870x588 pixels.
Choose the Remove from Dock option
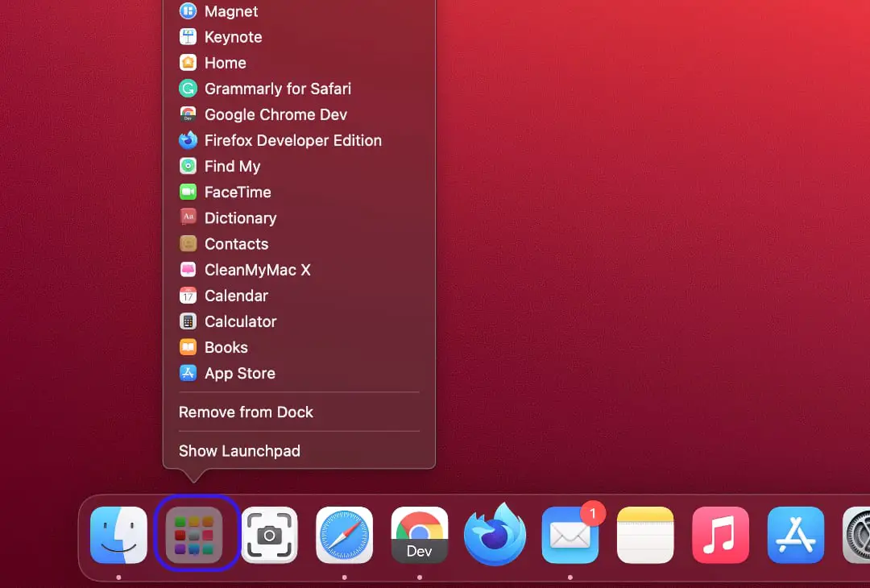(246, 412)
